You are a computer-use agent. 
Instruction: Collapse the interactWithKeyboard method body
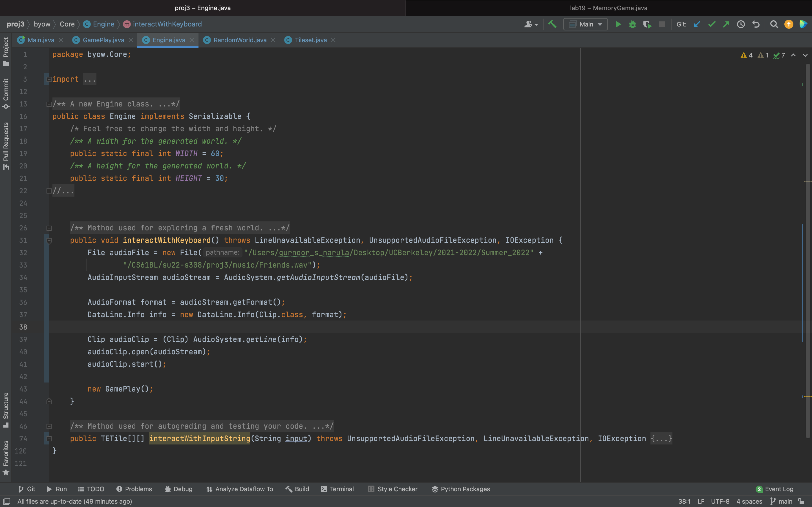pos(49,241)
